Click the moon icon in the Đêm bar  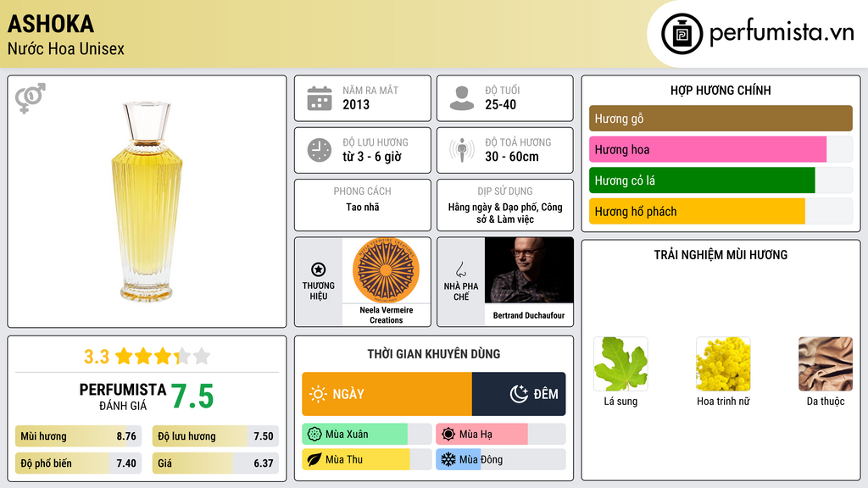(519, 394)
